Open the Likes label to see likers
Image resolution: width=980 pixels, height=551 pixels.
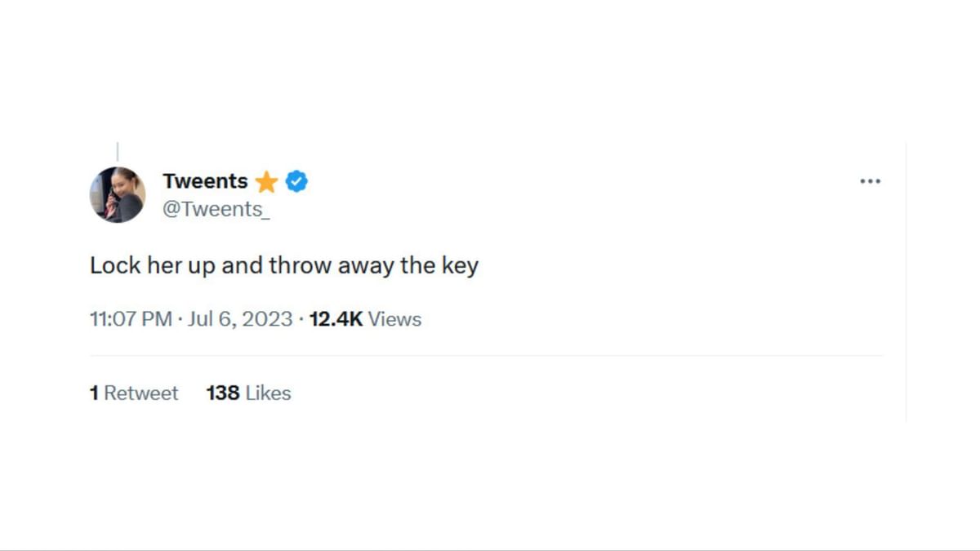[x=268, y=393]
